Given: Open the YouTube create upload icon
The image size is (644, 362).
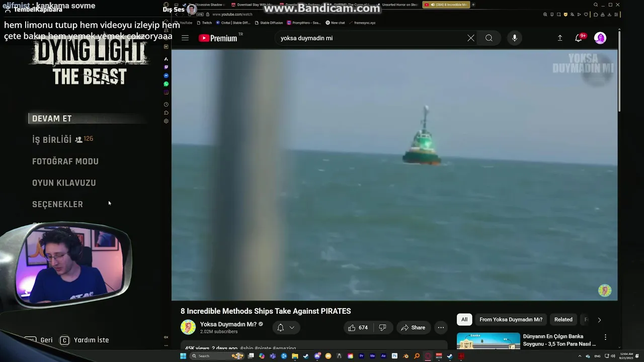Looking at the screenshot, I should coord(560,38).
